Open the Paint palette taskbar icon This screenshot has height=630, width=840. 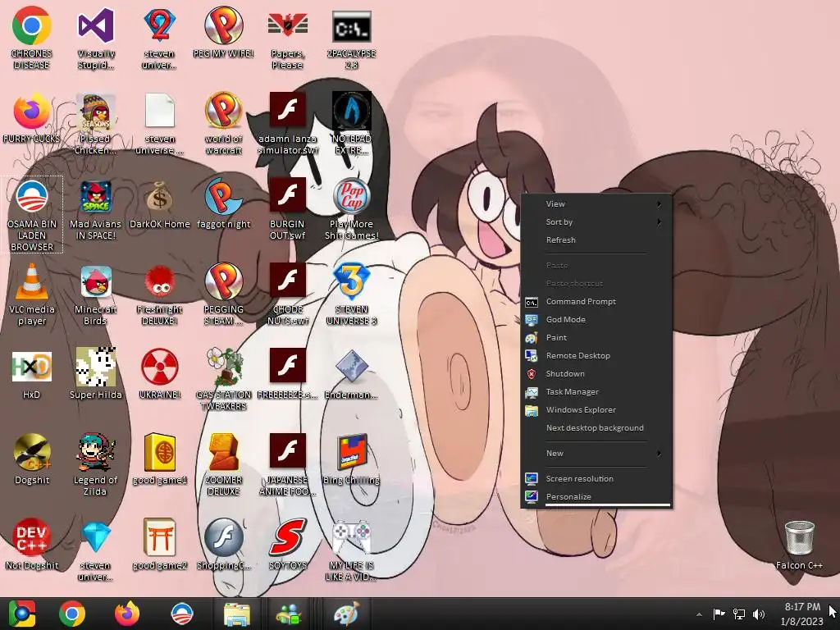point(345,614)
